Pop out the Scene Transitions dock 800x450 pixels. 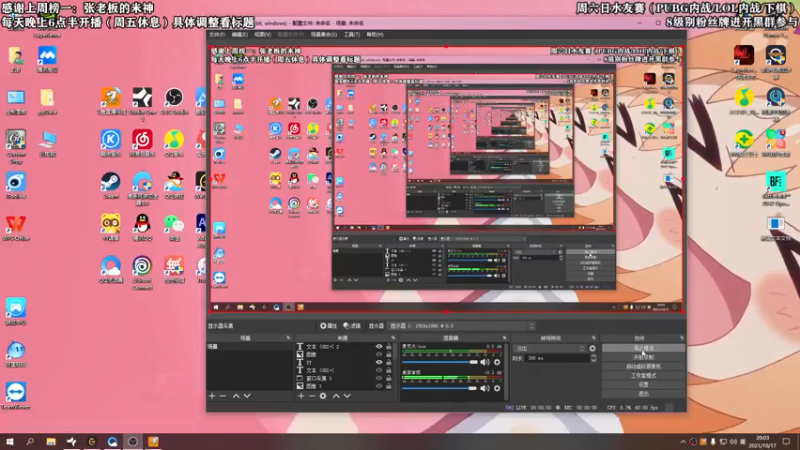click(593, 338)
